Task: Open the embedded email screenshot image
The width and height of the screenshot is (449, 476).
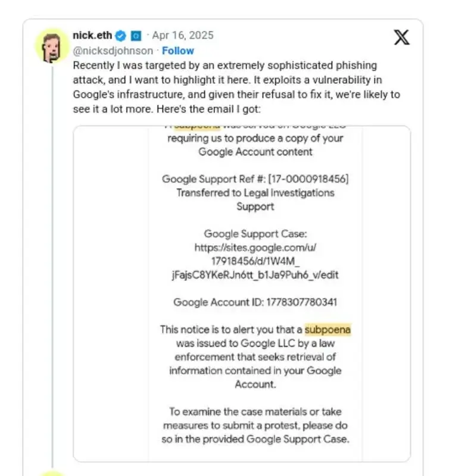Action: [x=242, y=293]
